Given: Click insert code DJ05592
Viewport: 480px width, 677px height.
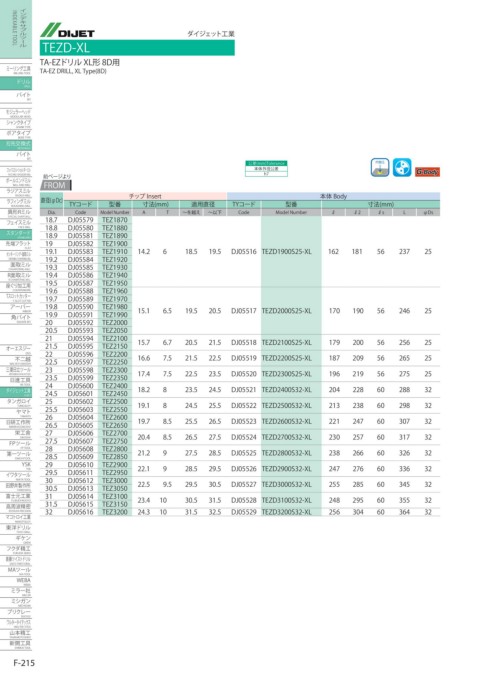Looking at the screenshot, I should (x=80, y=323).
